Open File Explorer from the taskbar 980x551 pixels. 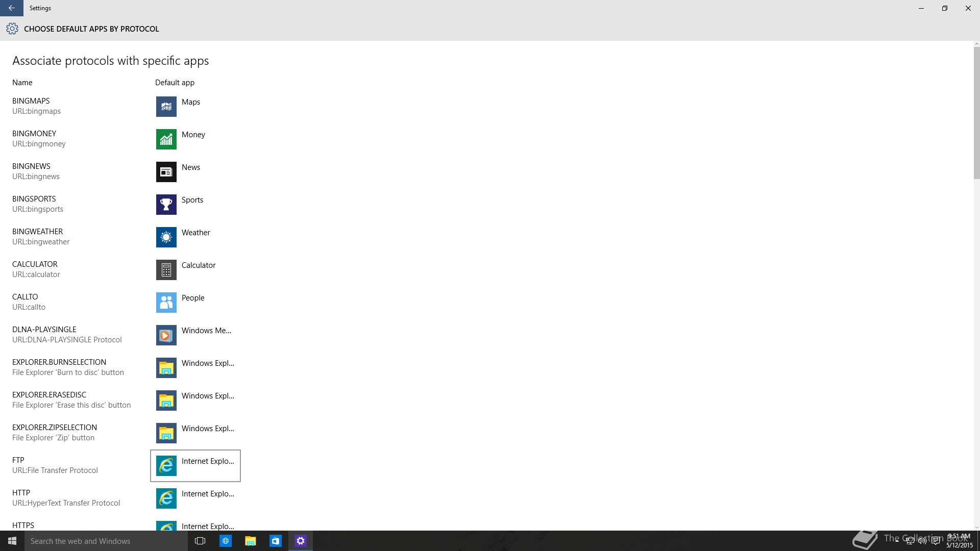250,541
